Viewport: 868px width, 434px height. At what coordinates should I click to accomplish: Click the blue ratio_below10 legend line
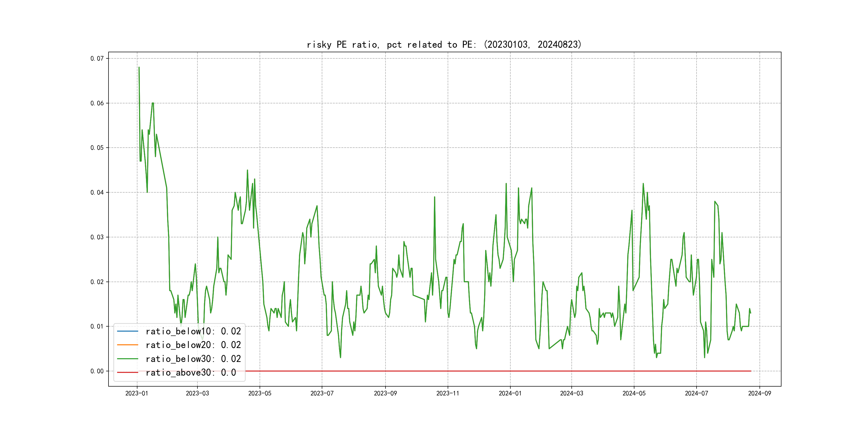tap(127, 331)
